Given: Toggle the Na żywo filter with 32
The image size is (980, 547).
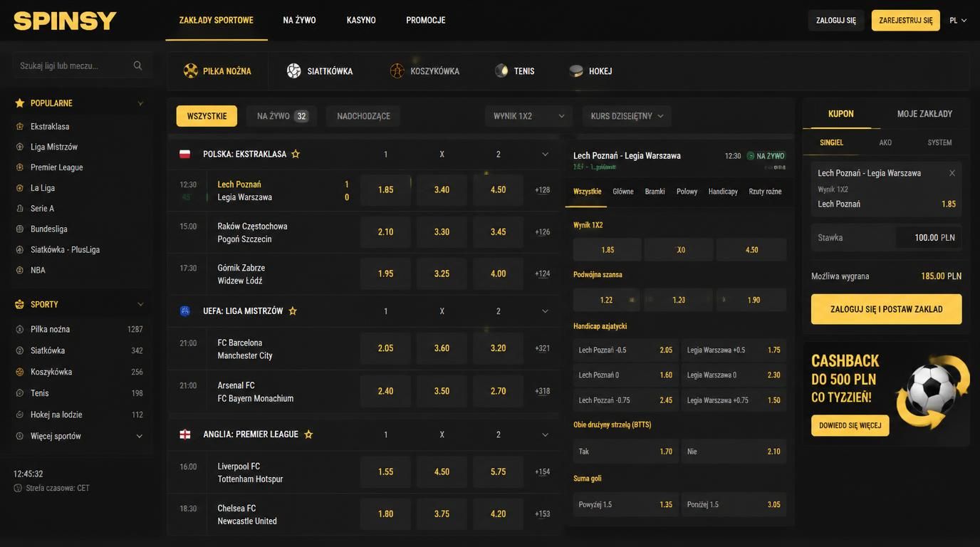Looking at the screenshot, I should click(x=282, y=116).
